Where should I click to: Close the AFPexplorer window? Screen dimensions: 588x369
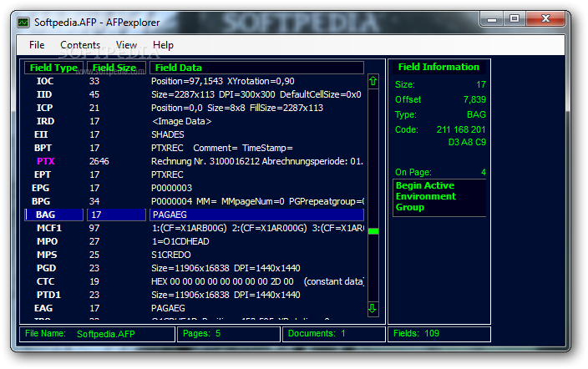[x=545, y=18]
